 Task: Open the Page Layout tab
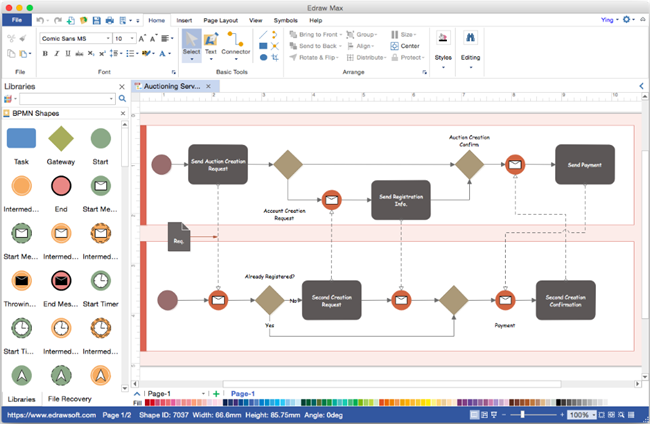pos(221,20)
